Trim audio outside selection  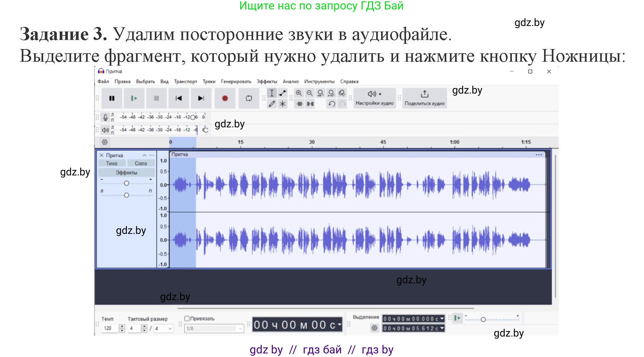299,105
